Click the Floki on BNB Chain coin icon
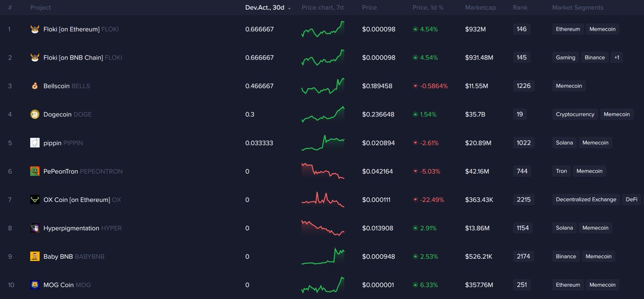This screenshot has width=644, height=299. click(35, 57)
